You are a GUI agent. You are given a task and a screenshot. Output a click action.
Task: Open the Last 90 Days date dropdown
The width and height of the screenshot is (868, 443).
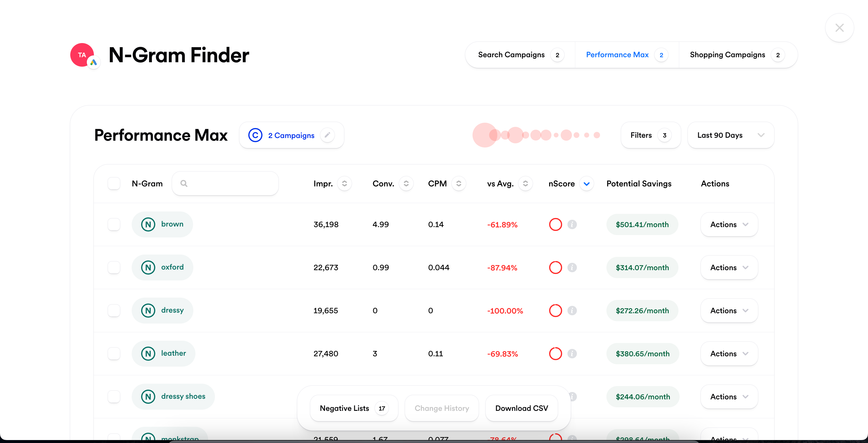[x=730, y=135]
